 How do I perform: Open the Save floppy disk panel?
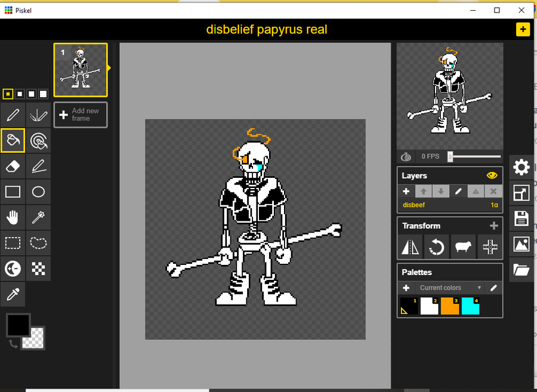(x=521, y=218)
